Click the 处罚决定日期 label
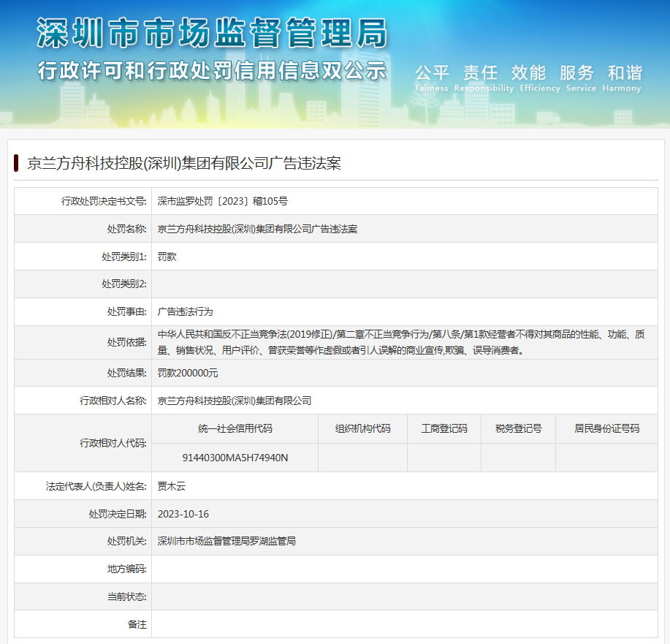This screenshot has width=670, height=644. click(x=118, y=514)
